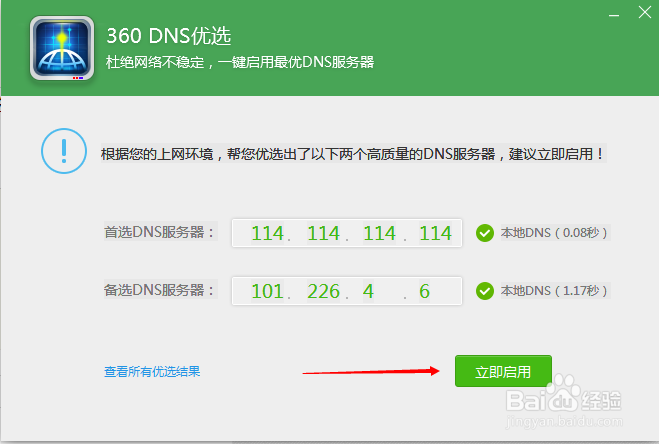Click the blue exclamation info icon
The height and width of the screenshot is (444, 659).
click(x=64, y=151)
